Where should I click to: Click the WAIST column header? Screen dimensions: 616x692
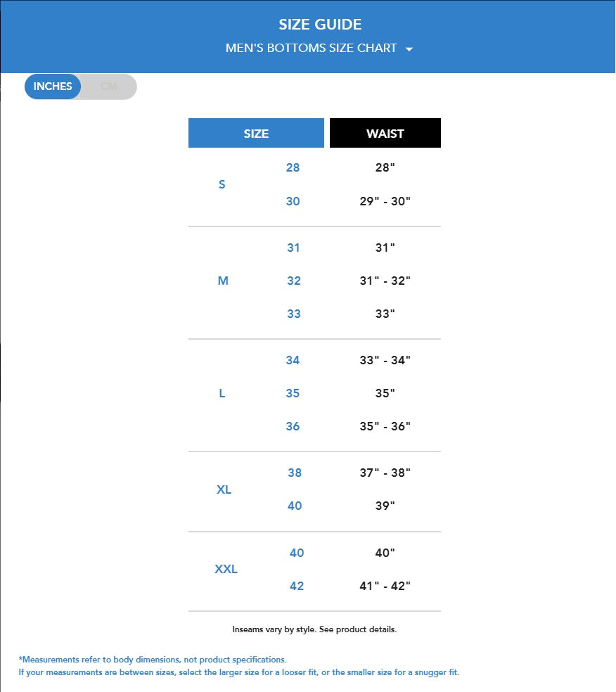pos(385,134)
